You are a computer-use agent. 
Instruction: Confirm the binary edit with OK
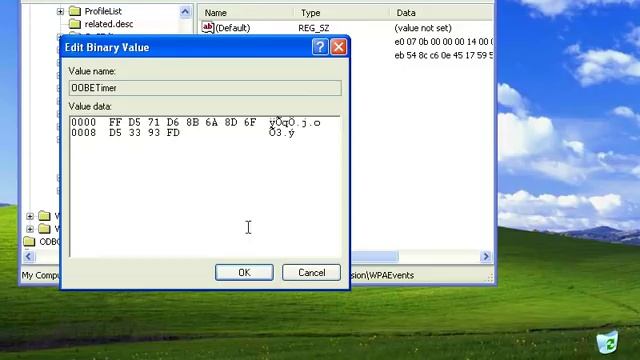pos(244,272)
